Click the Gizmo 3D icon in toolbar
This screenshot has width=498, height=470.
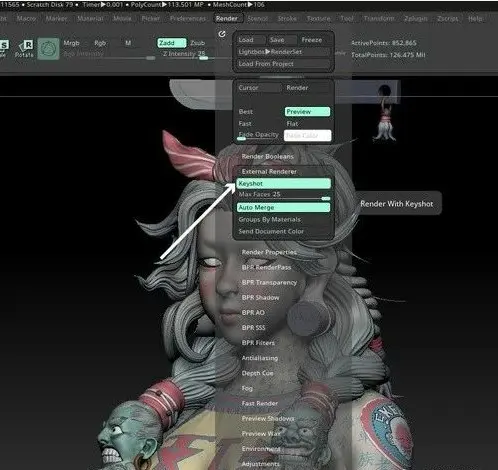(x=48, y=49)
